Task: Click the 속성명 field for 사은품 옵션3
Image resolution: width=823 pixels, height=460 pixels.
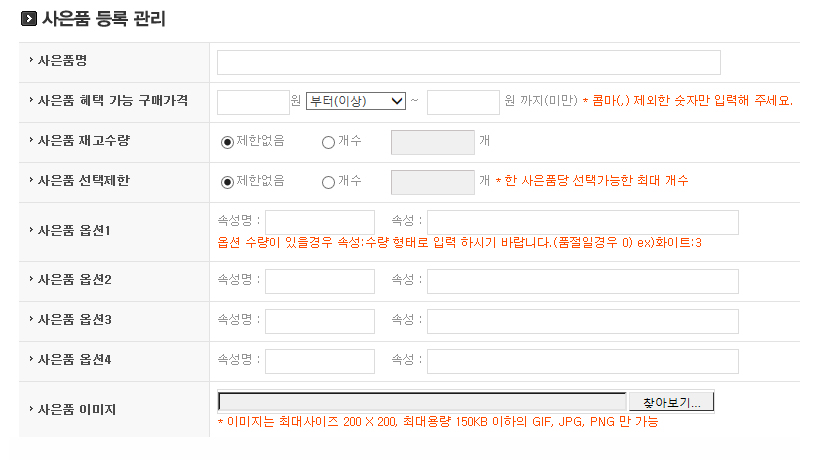Action: pyautogui.click(x=320, y=321)
